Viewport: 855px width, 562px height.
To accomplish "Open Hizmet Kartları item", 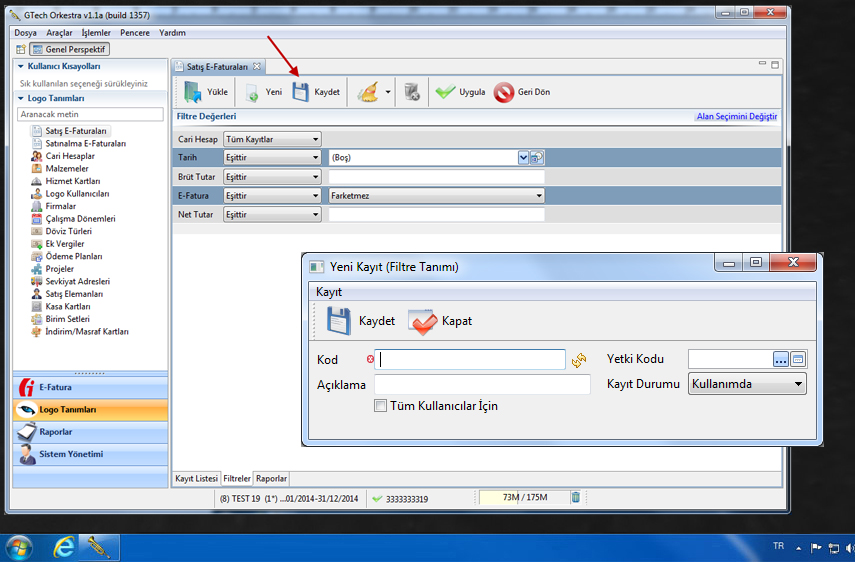I will [73, 181].
